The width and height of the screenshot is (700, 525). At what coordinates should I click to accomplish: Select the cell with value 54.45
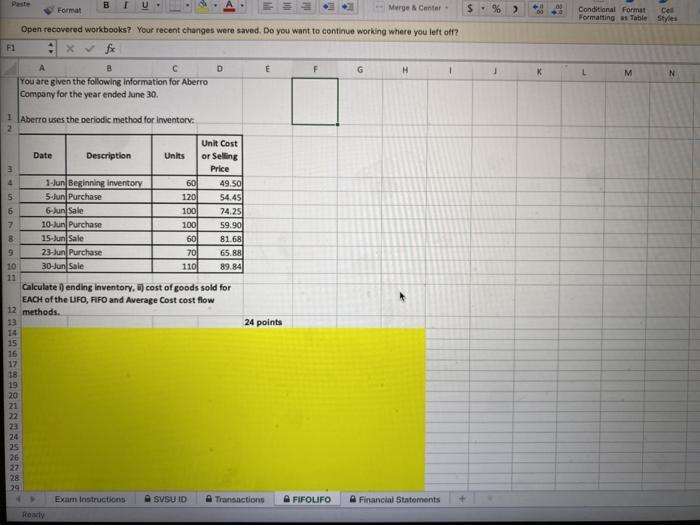coord(220,197)
